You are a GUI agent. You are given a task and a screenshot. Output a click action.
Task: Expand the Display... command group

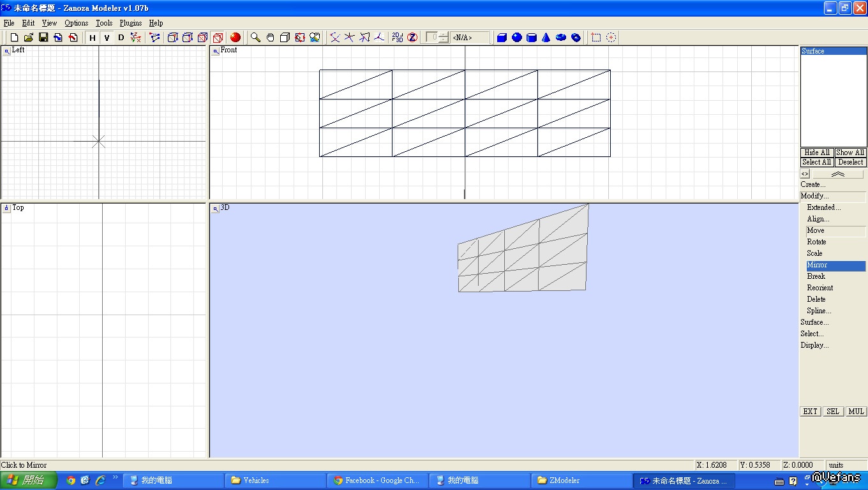814,345
